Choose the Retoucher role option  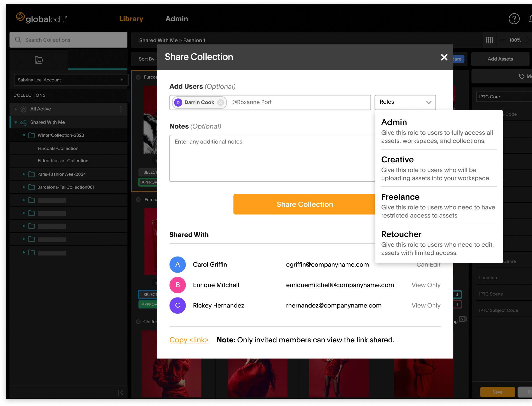tap(439, 243)
